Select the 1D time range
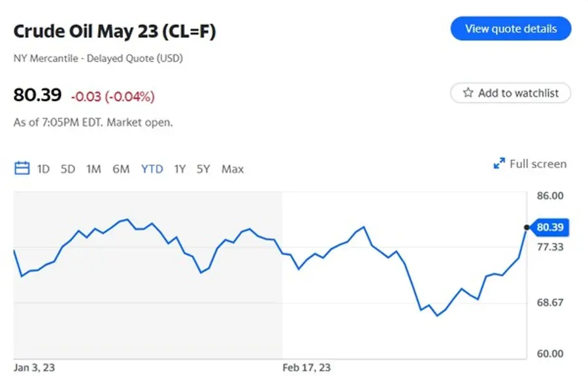This screenshot has height=385, width=588. coord(43,168)
